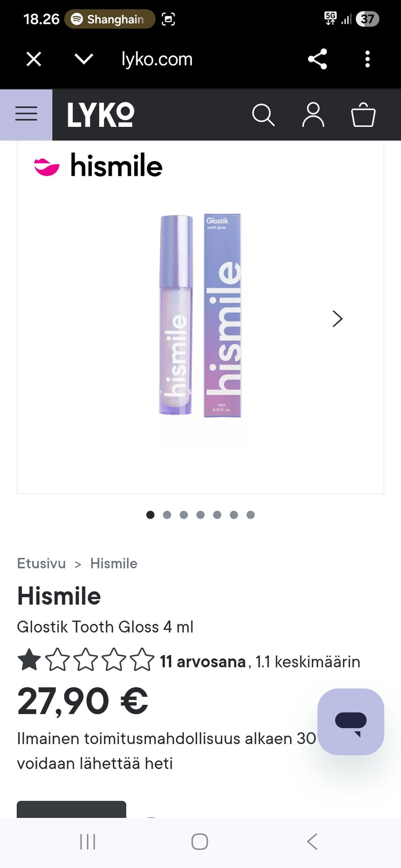Tap the Spotify Shanghain status pill
The width and height of the screenshot is (401, 868).
110,19
